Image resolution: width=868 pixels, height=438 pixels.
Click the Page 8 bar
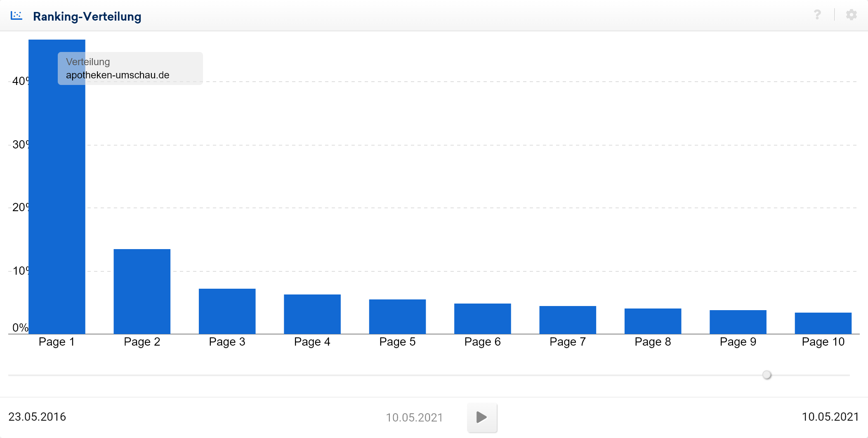(653, 321)
